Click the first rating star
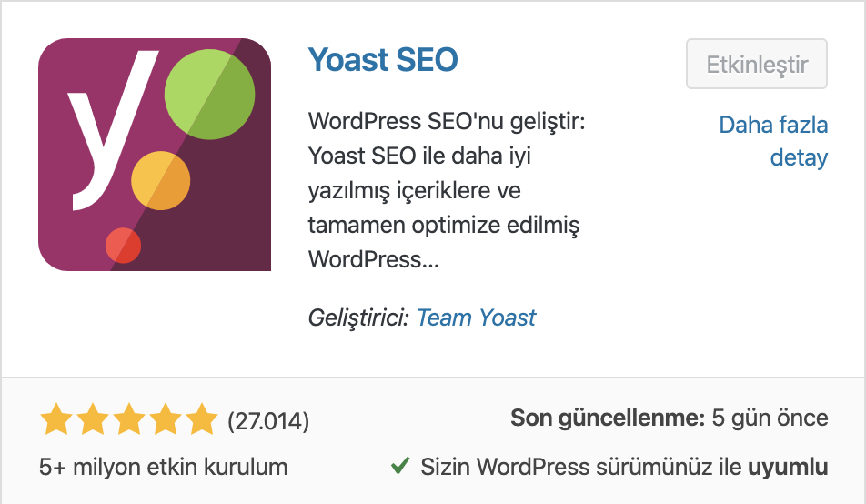Image resolution: width=866 pixels, height=504 pixels. [x=56, y=418]
